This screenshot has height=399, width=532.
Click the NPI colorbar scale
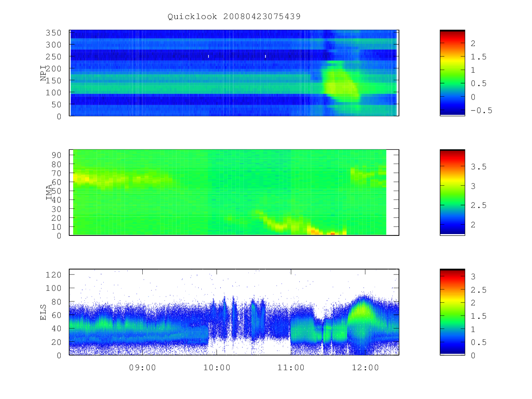[x=452, y=73]
